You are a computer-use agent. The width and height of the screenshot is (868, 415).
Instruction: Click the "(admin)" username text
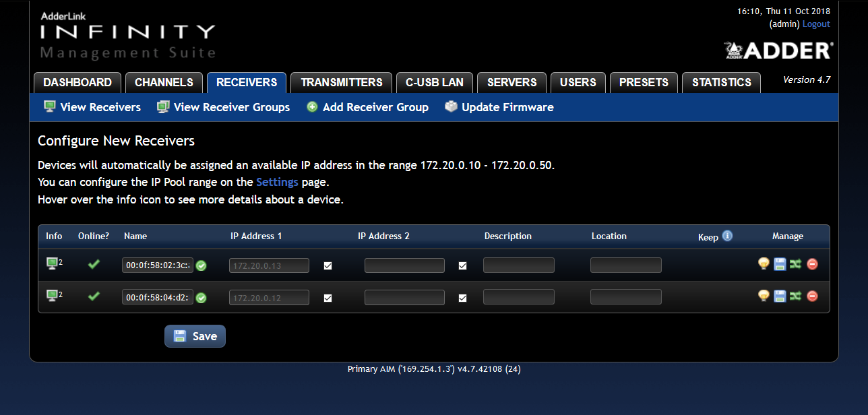point(784,24)
